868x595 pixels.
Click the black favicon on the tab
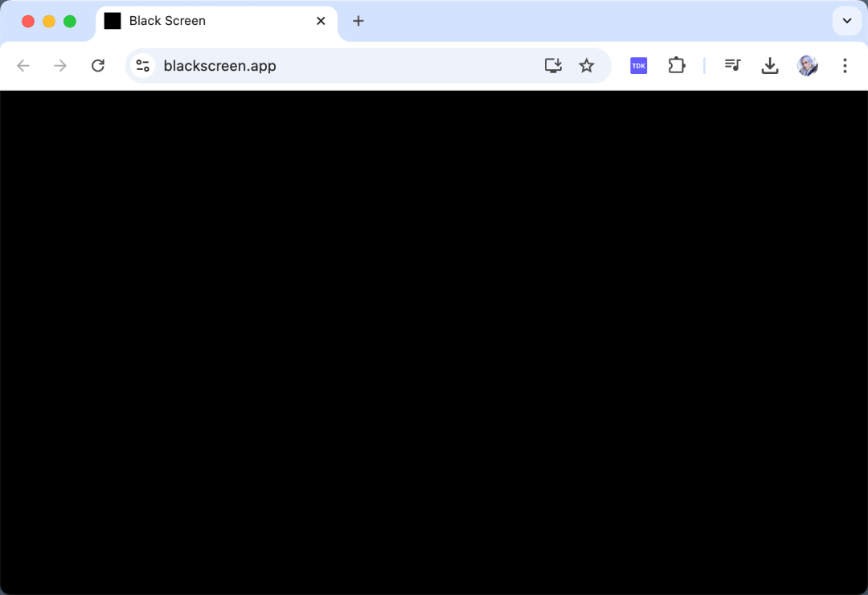click(x=113, y=21)
